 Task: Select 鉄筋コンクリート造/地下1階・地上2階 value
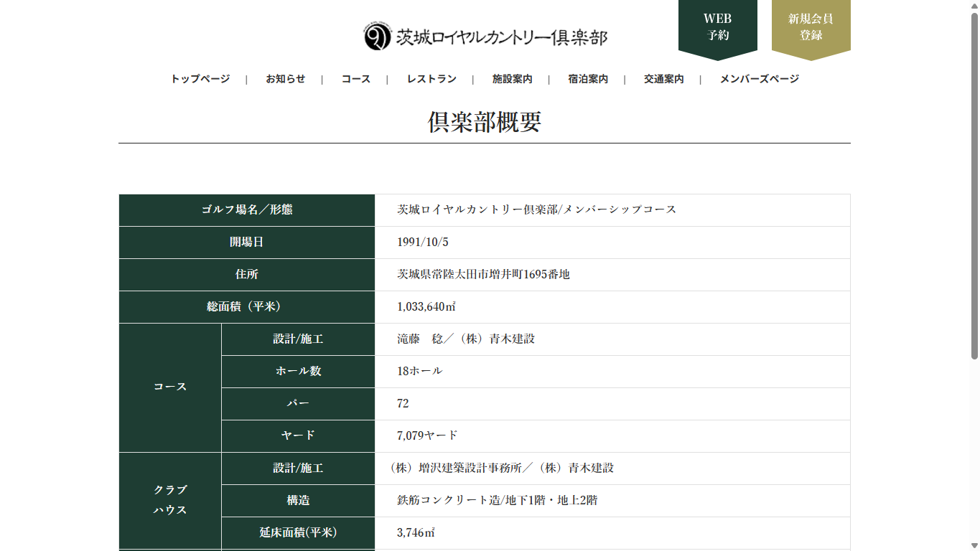(498, 501)
